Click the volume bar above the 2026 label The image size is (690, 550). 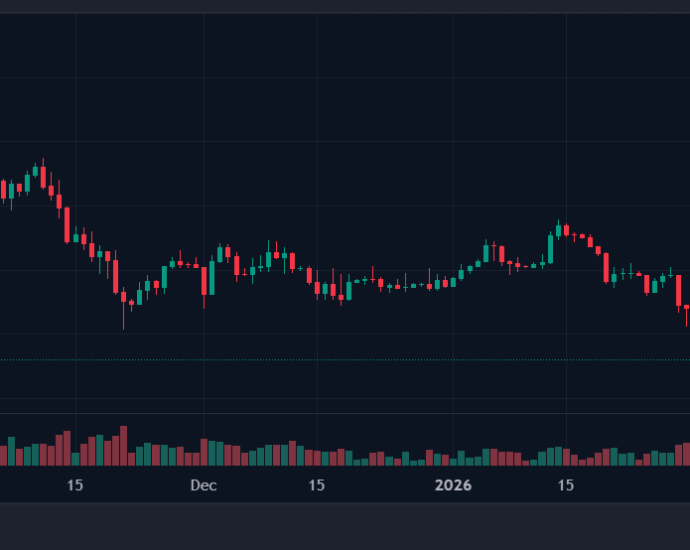click(x=454, y=459)
